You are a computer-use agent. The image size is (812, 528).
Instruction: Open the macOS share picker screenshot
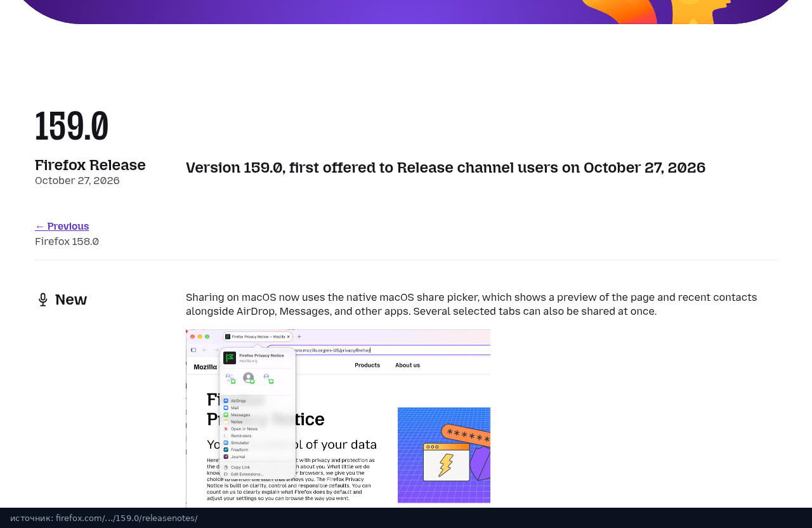tap(338, 418)
